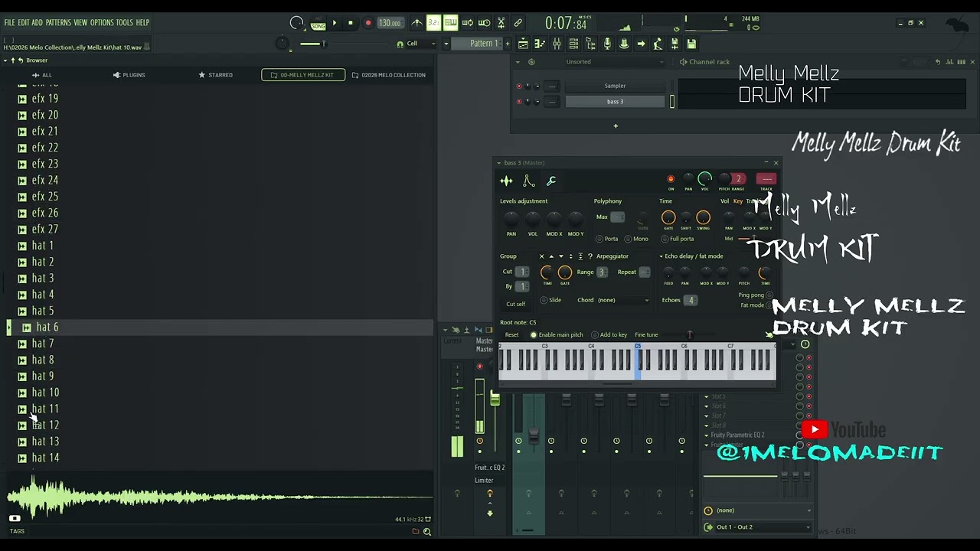Click the arpeggiator down direction arrow
This screenshot has height=551, width=980.
point(560,256)
